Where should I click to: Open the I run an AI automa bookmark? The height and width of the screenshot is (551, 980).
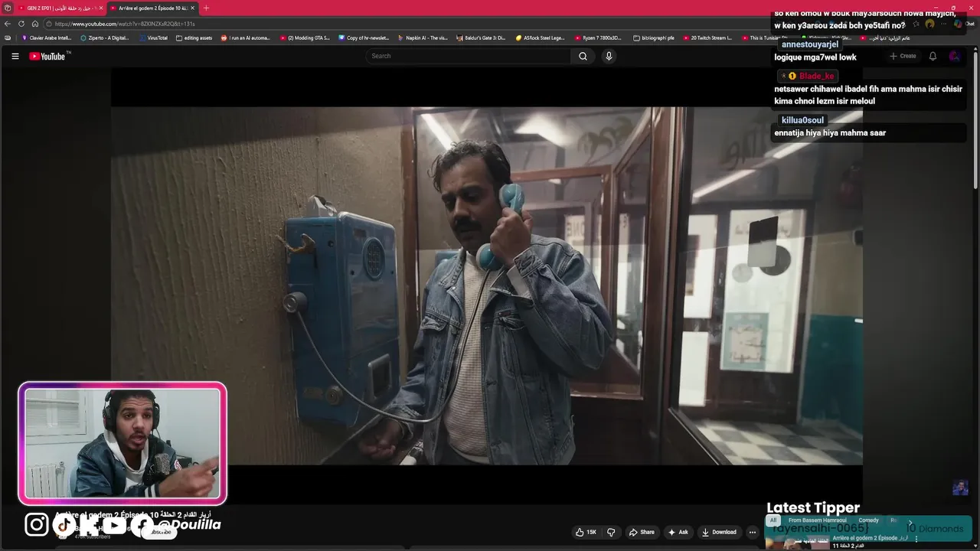245,37
